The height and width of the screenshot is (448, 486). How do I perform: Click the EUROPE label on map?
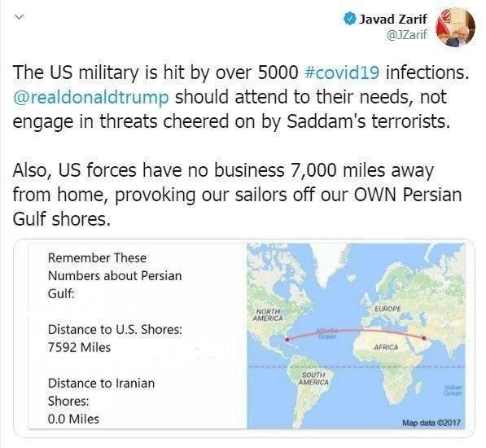[x=387, y=309]
